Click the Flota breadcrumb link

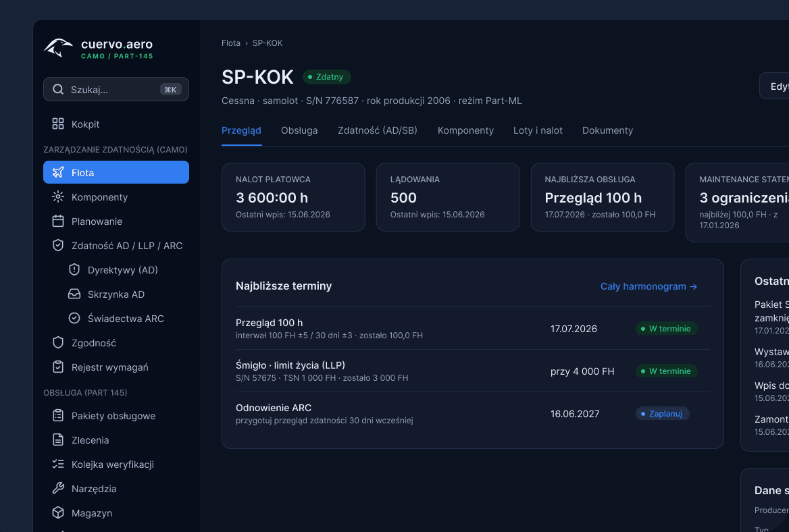click(231, 43)
